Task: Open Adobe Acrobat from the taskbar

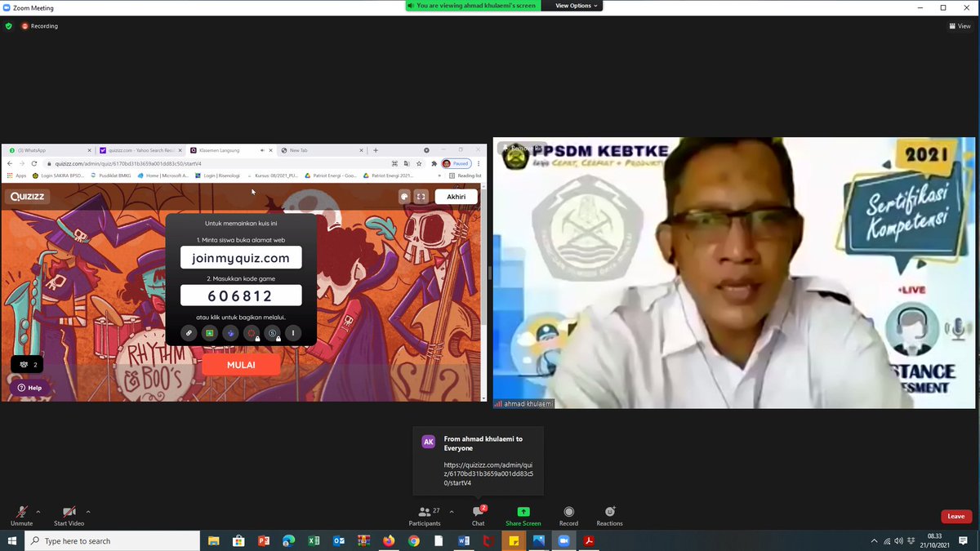Action: pos(589,540)
